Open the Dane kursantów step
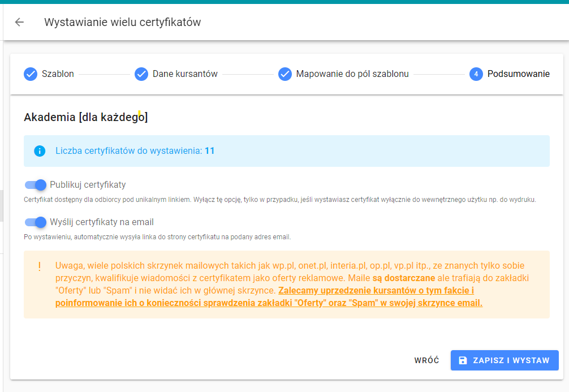569x392 pixels. pos(176,74)
